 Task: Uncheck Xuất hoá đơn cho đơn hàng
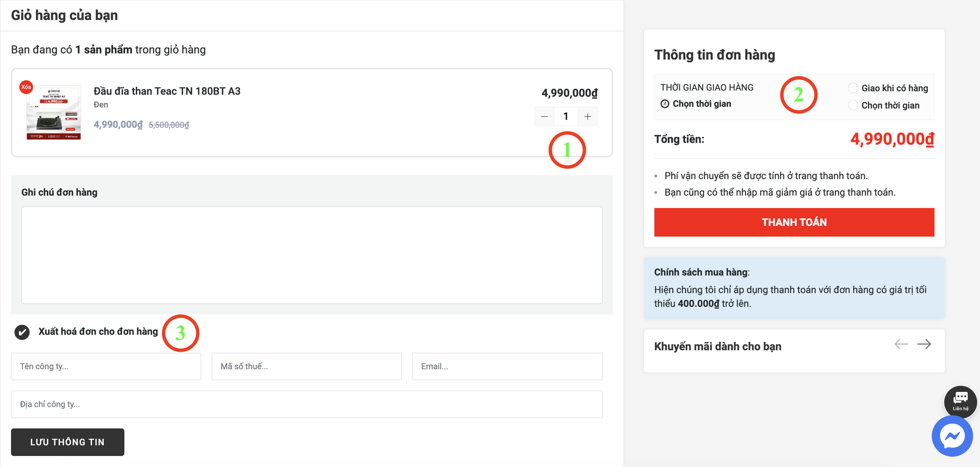pos(22,332)
